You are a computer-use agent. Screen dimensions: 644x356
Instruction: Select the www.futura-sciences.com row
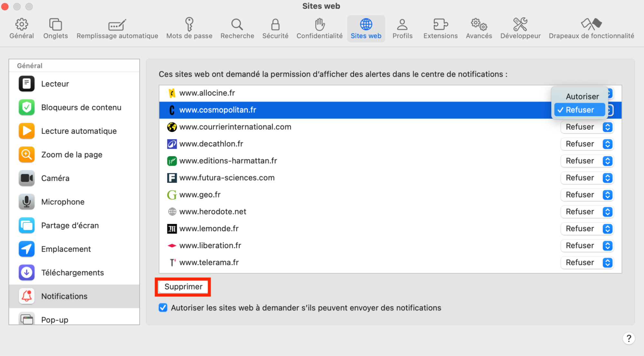click(x=390, y=178)
